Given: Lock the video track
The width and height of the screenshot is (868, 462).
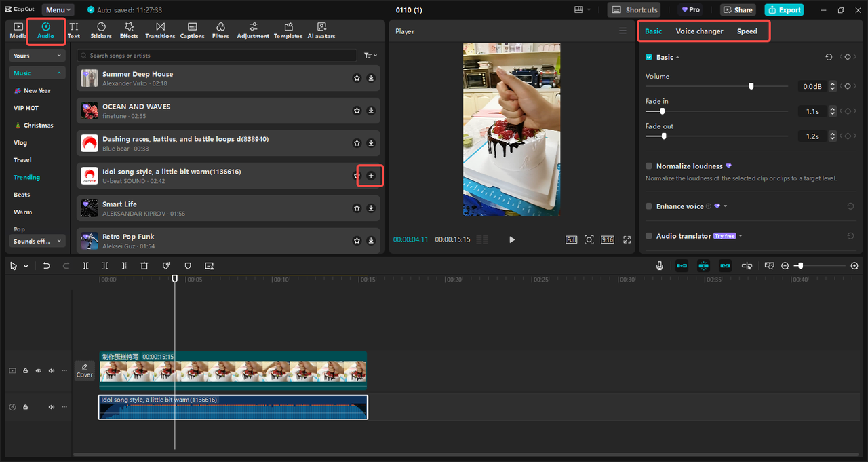Looking at the screenshot, I should pyautogui.click(x=25, y=371).
